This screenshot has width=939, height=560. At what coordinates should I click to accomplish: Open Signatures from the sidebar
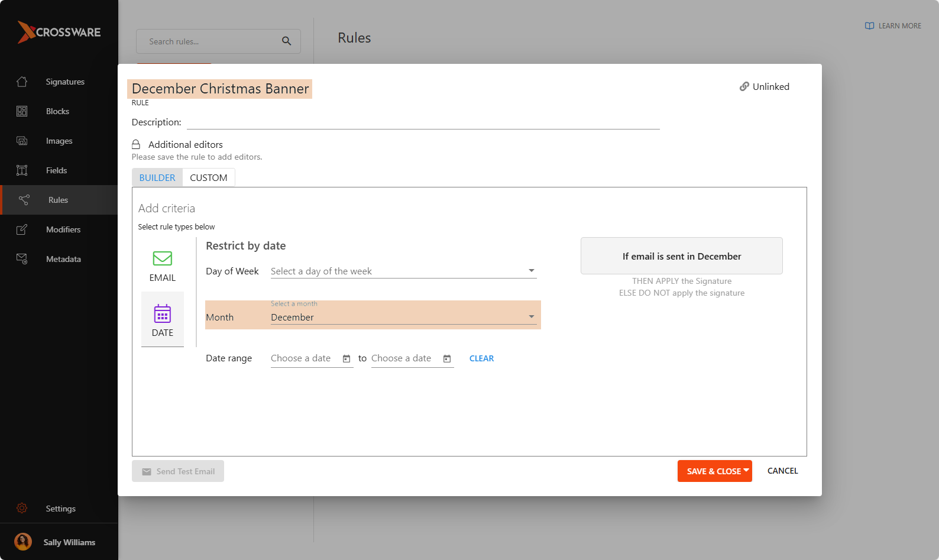[65, 82]
